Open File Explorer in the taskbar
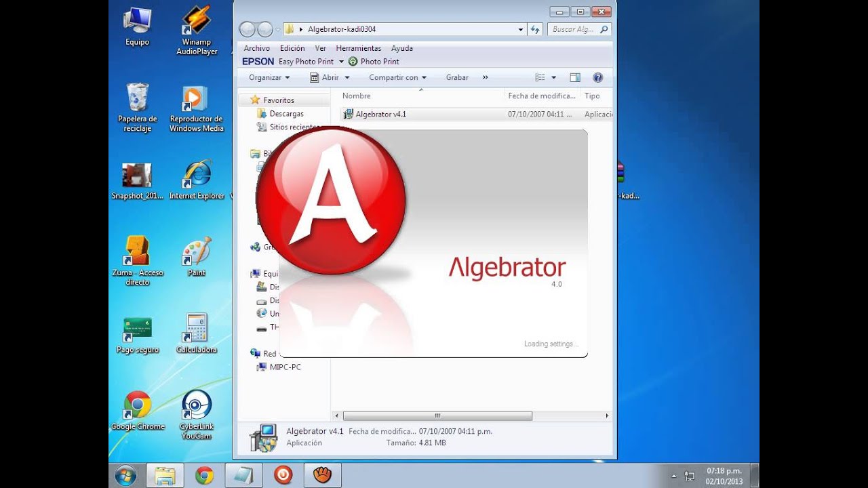The width and height of the screenshot is (868, 488). pos(164,476)
